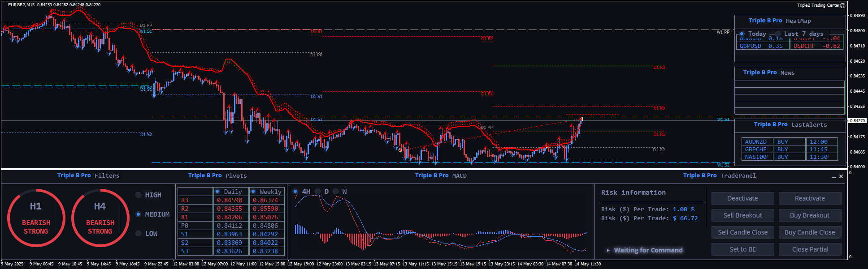Switch MACD timeframe to W
This screenshot has height=269, width=868.
(x=336, y=192)
